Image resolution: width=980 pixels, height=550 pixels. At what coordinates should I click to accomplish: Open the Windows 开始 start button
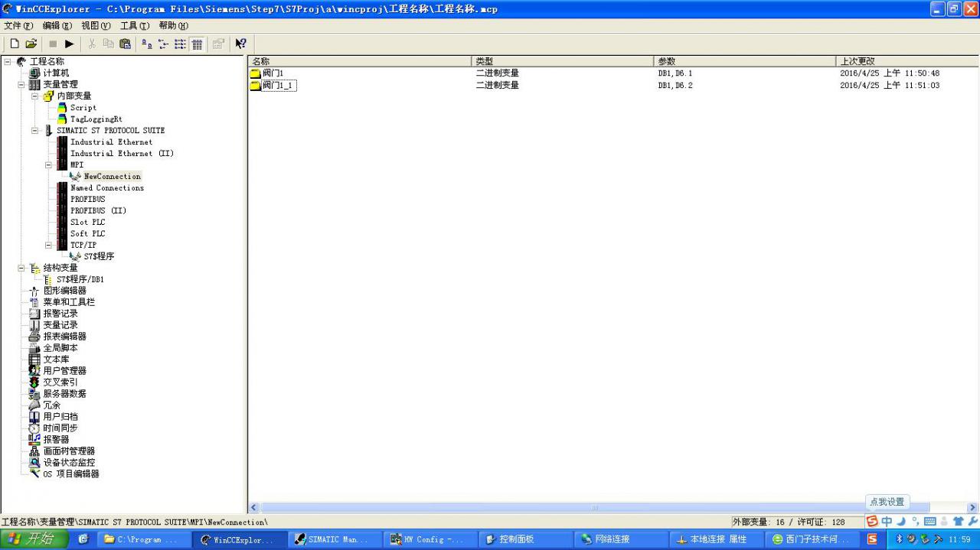[35, 539]
